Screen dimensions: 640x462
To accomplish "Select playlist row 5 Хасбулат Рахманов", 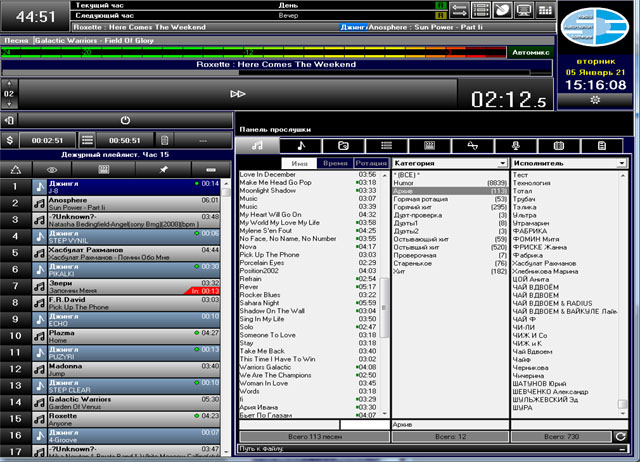I will [126, 253].
